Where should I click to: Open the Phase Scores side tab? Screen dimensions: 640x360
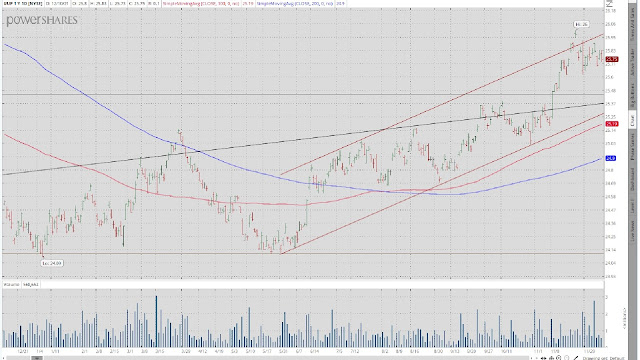632,147
